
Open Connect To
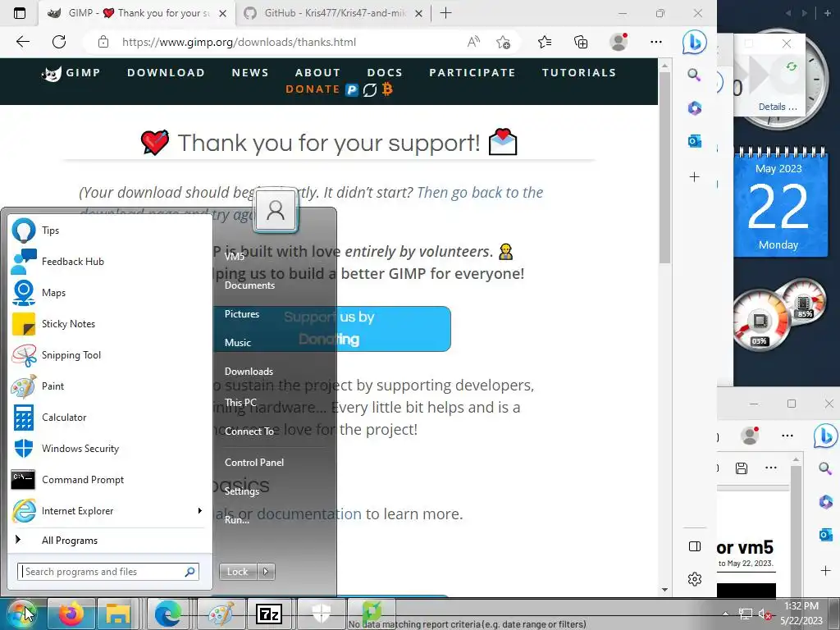(x=249, y=431)
